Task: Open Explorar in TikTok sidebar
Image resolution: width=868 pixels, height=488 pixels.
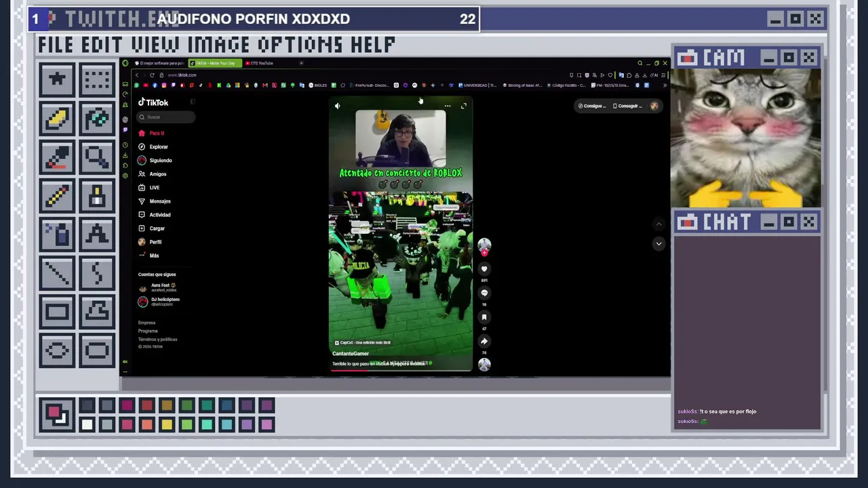Action: (153, 146)
